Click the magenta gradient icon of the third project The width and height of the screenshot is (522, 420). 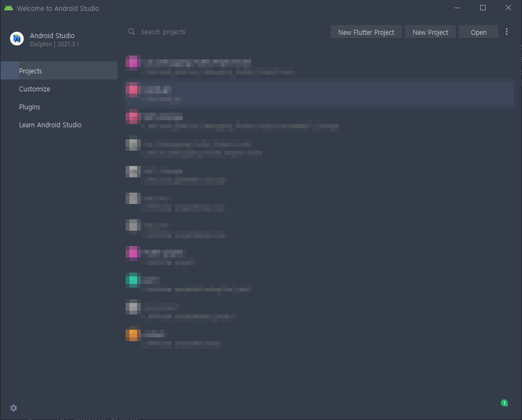tap(133, 116)
